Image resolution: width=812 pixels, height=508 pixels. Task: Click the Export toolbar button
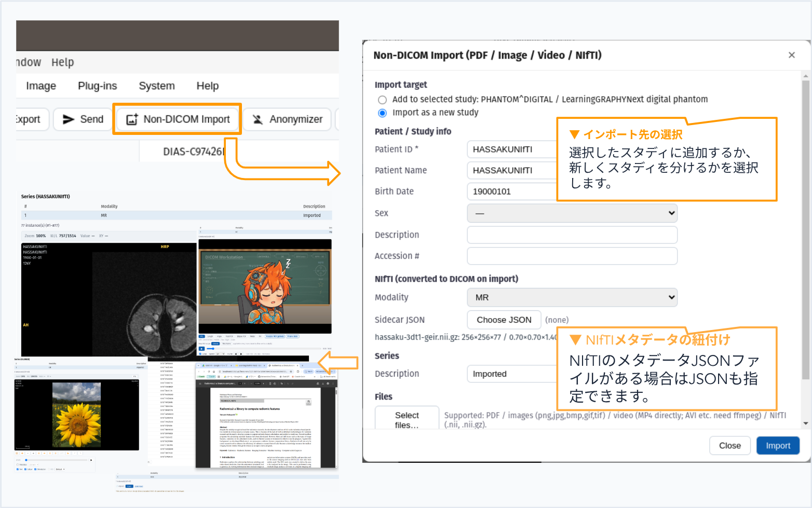tap(32, 119)
